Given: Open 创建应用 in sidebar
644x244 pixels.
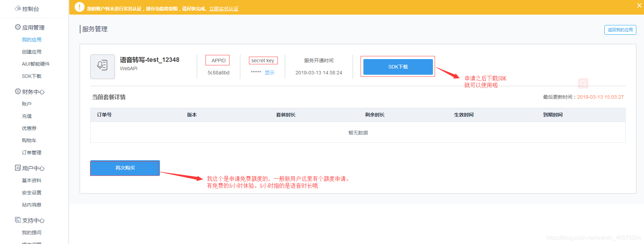Looking at the screenshot, I should tap(32, 52).
